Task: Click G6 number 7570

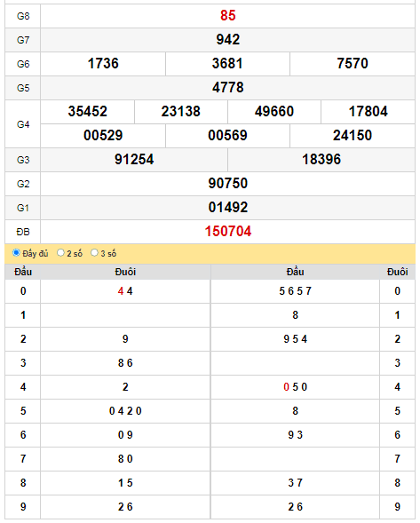Action: point(353,63)
